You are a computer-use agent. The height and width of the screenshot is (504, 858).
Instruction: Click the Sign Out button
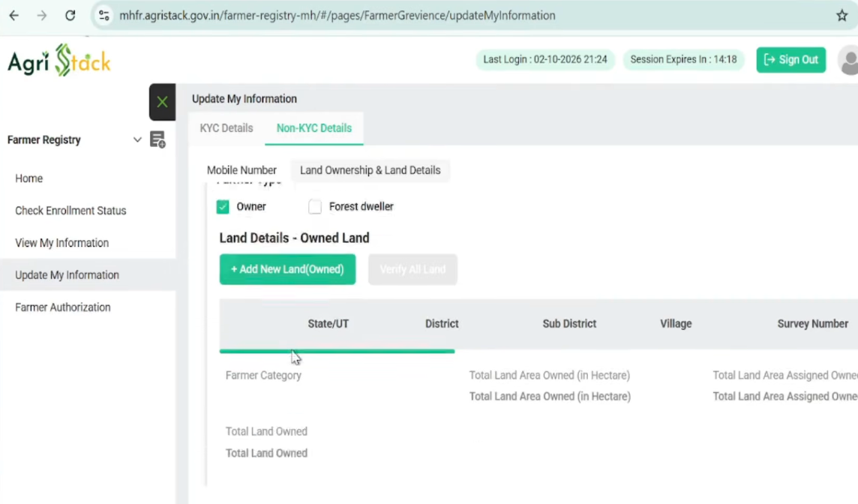click(790, 60)
